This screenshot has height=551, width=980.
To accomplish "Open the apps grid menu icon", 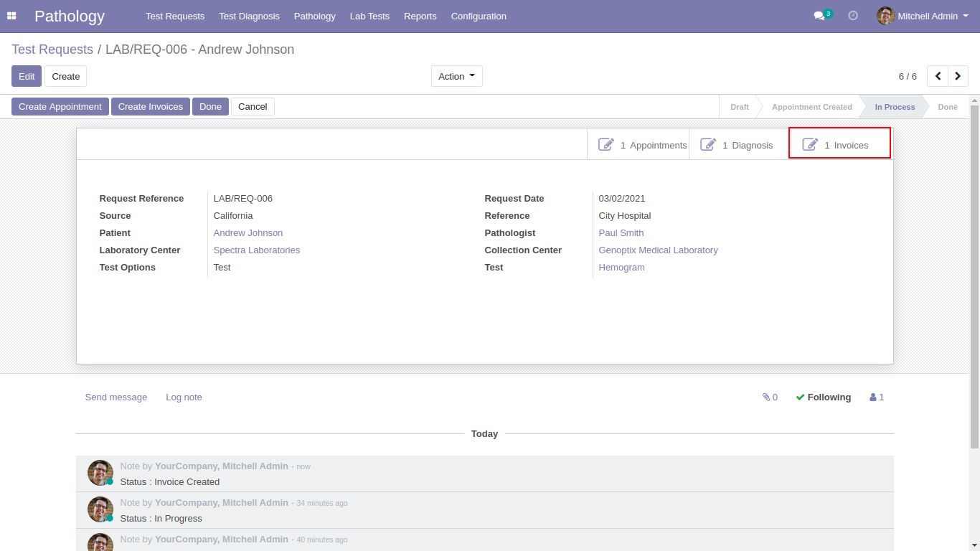I will tap(11, 16).
